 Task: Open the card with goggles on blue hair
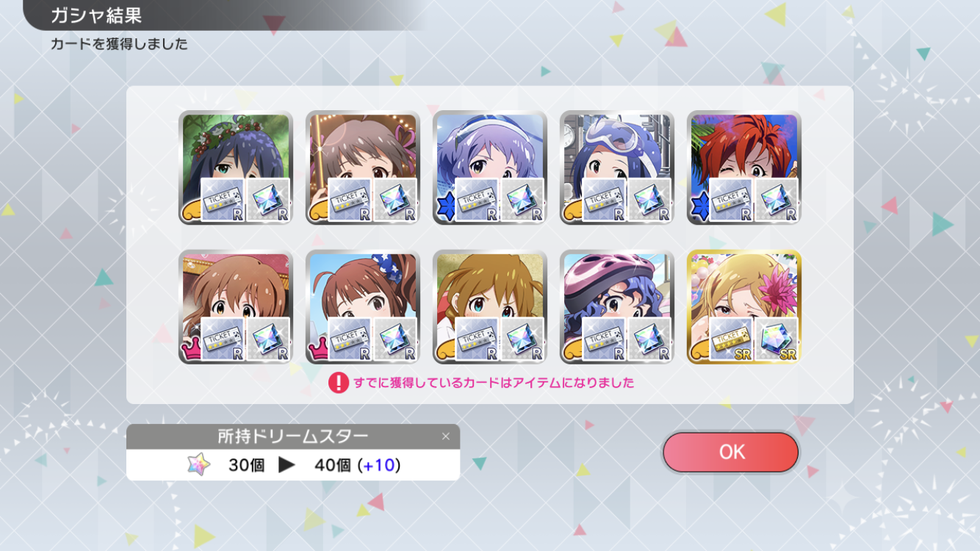[617, 168]
